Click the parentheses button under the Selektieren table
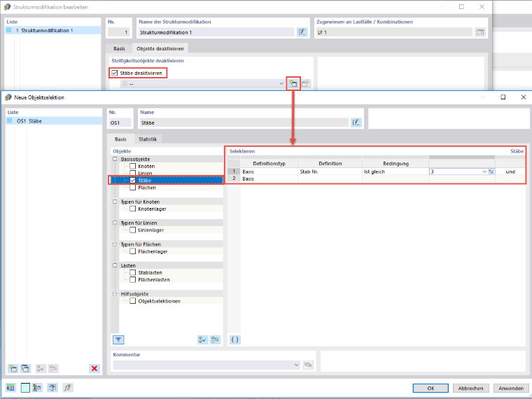 tap(234, 339)
